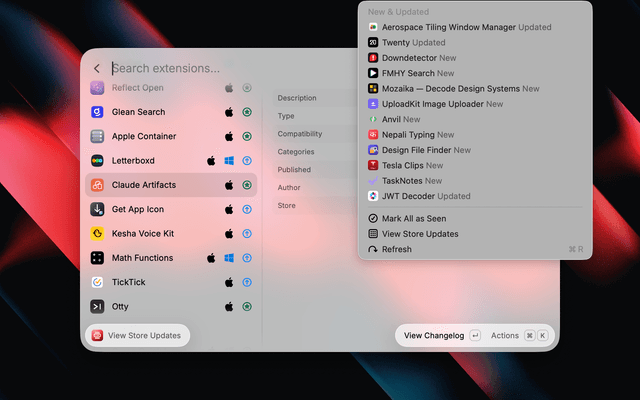
Task: Open the Design File Finder entry
Action: 475,150
